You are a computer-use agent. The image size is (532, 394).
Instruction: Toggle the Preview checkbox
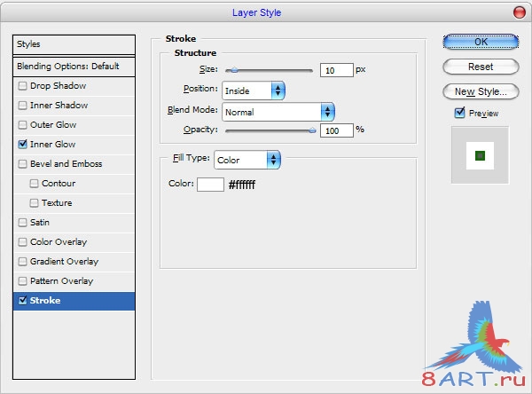(459, 113)
